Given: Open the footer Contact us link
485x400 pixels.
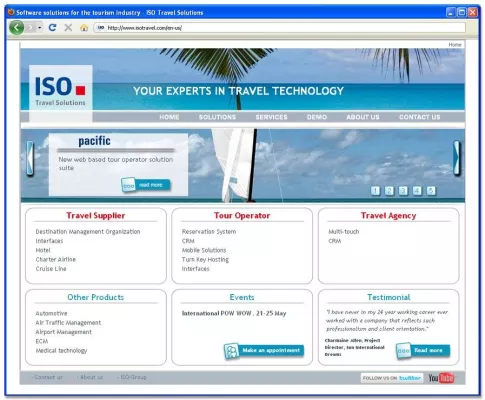Looking at the screenshot, I should click(x=48, y=377).
